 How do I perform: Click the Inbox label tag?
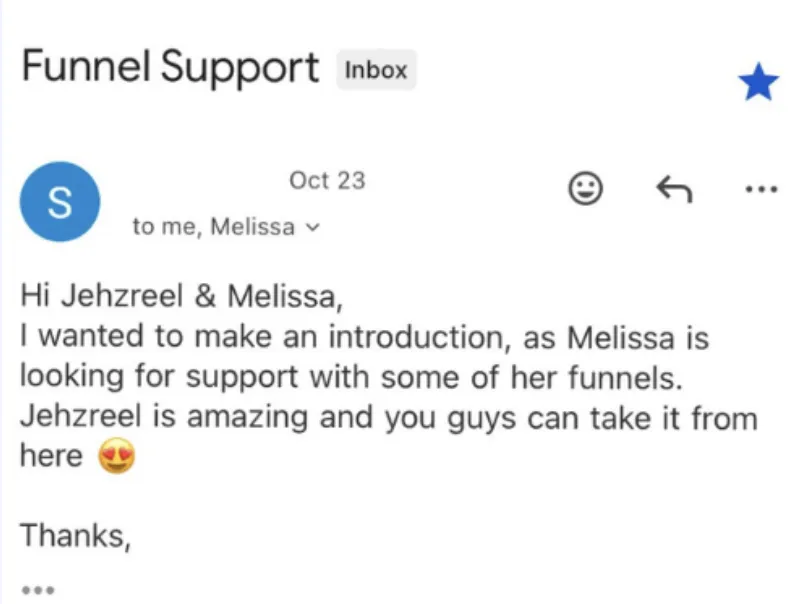pyautogui.click(x=376, y=70)
